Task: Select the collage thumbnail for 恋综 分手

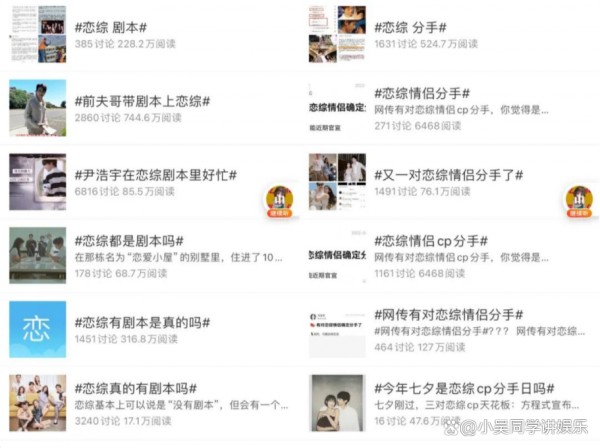Action: click(x=337, y=34)
